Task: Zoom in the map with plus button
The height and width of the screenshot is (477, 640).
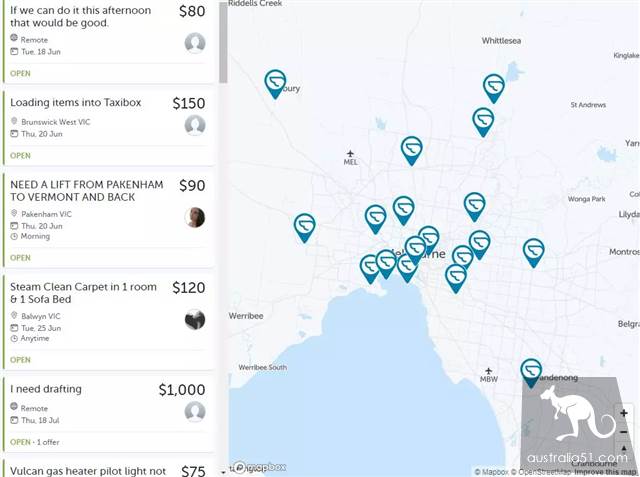Action: [x=624, y=412]
